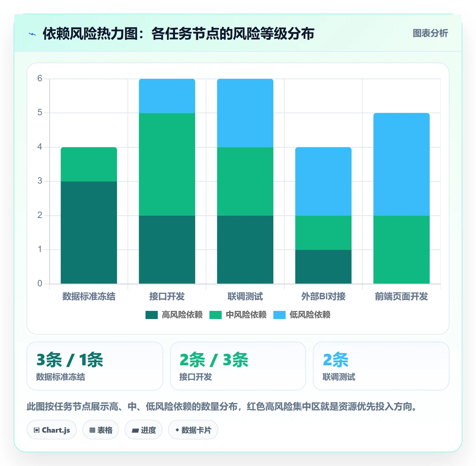The width and height of the screenshot is (476, 466).
Task: Click the diamond icon in the 数据卡片 chip
Action: pos(177,430)
